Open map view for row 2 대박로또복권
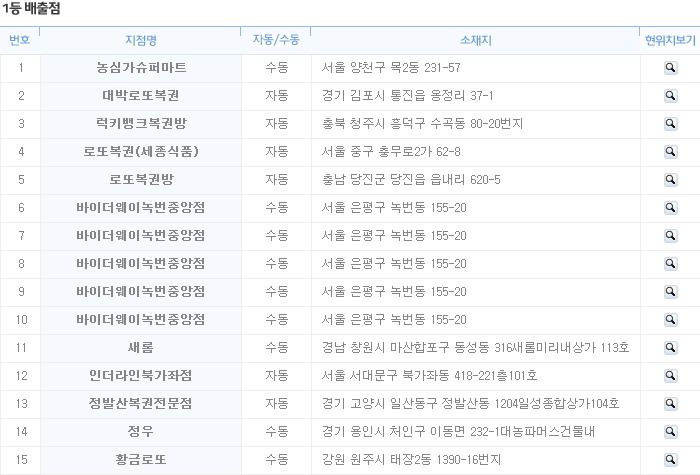Viewport: 700px width, 475px height. (x=670, y=96)
